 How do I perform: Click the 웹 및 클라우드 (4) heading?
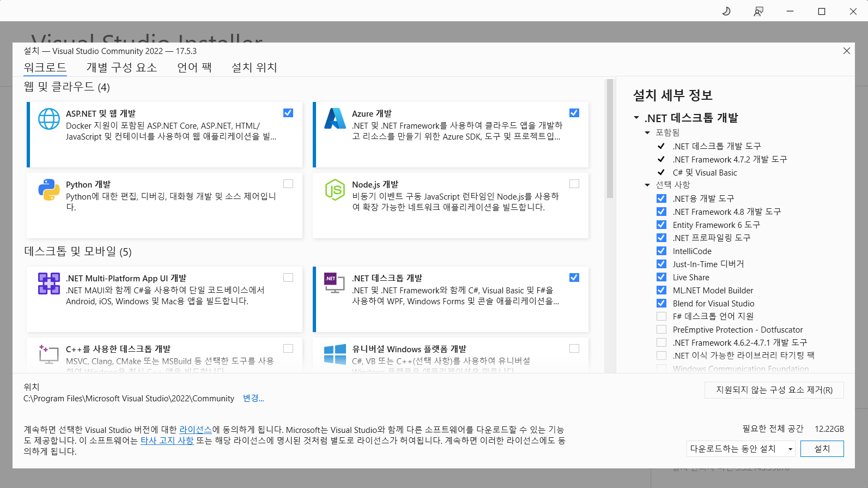(67, 87)
